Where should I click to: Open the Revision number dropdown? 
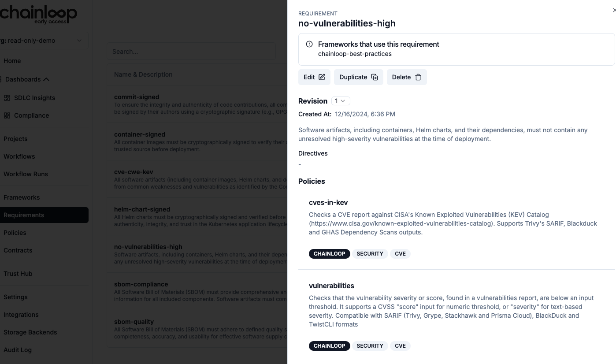coord(341,101)
